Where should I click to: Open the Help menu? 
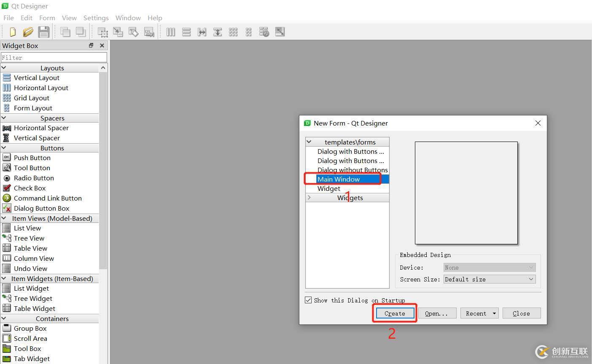155,18
